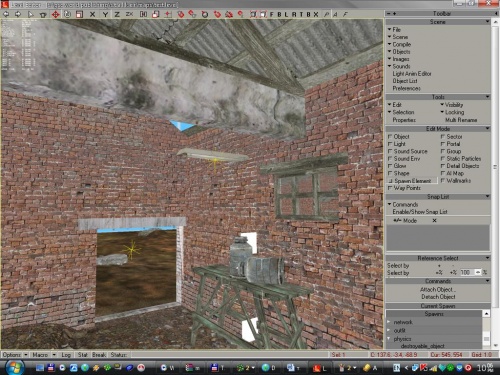This screenshot has height=375, width=500.
Task: Click the Zoom Extents icon
Action: click(253, 14)
